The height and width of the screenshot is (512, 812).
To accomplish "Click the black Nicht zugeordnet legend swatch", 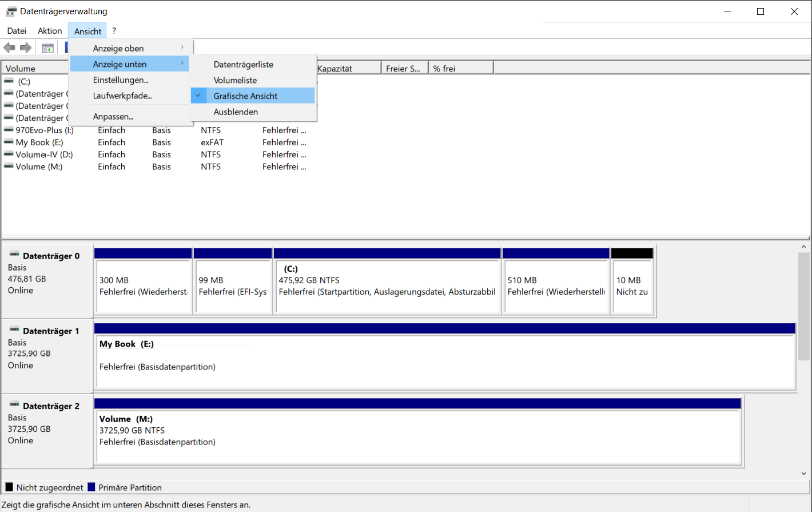I will 9,487.
